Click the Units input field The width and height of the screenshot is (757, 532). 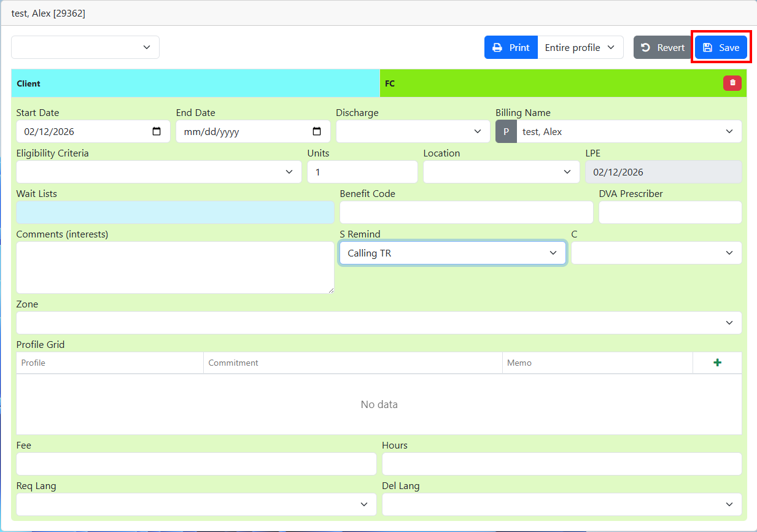click(x=362, y=172)
